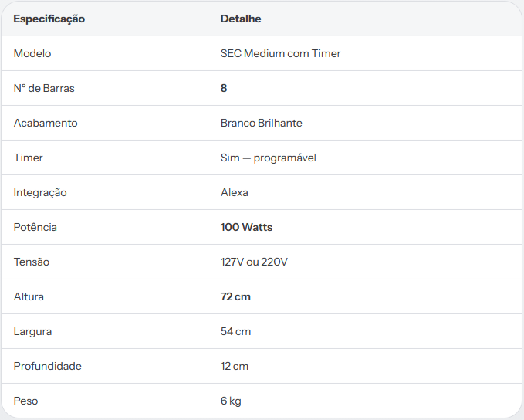
Task: Select the Sim — programável value
Action: pyautogui.click(x=269, y=158)
